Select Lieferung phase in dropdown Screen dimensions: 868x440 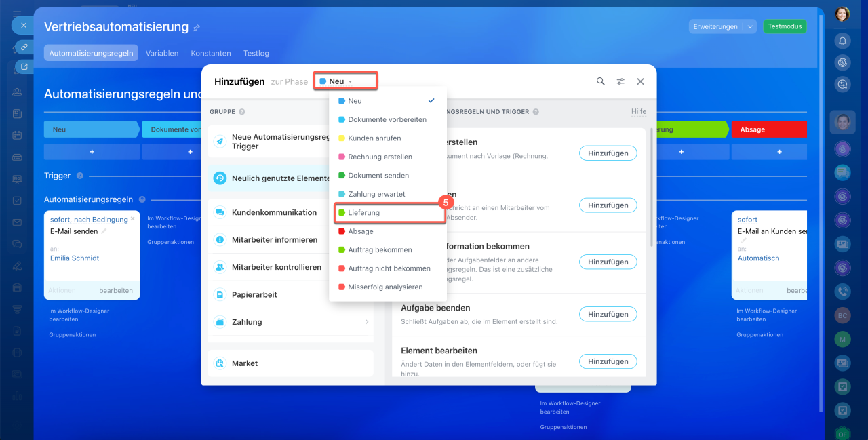tap(388, 213)
